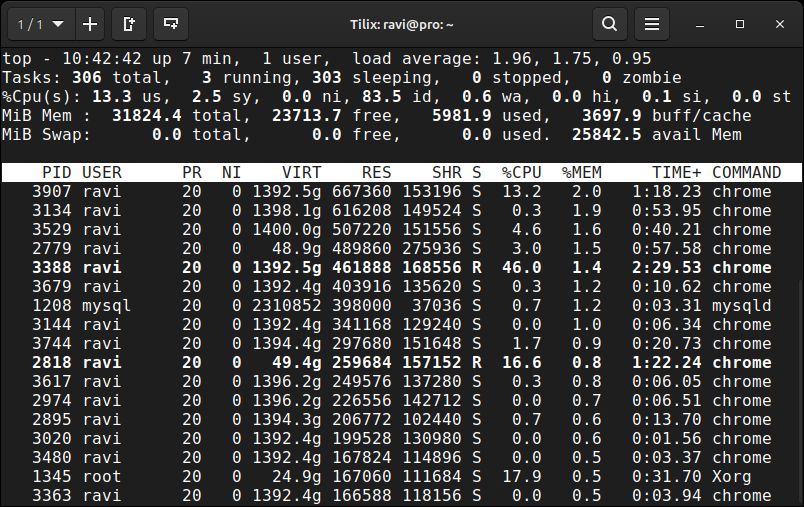Click the 306 total tasks value
The height and width of the screenshot is (507, 804).
(x=87, y=77)
